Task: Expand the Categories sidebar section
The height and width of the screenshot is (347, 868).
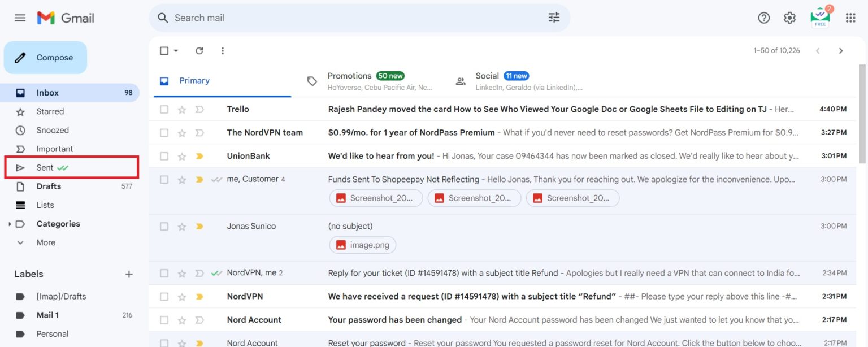Action: pyautogui.click(x=10, y=223)
